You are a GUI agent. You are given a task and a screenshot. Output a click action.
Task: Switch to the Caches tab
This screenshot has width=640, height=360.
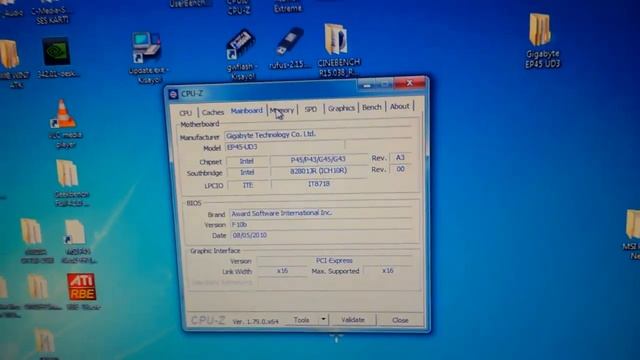coord(213,112)
